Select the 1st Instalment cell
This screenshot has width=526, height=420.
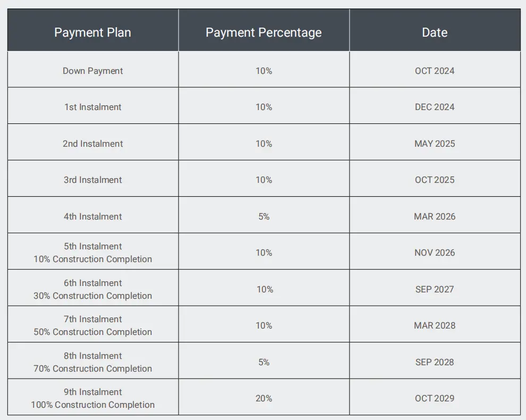pos(93,106)
